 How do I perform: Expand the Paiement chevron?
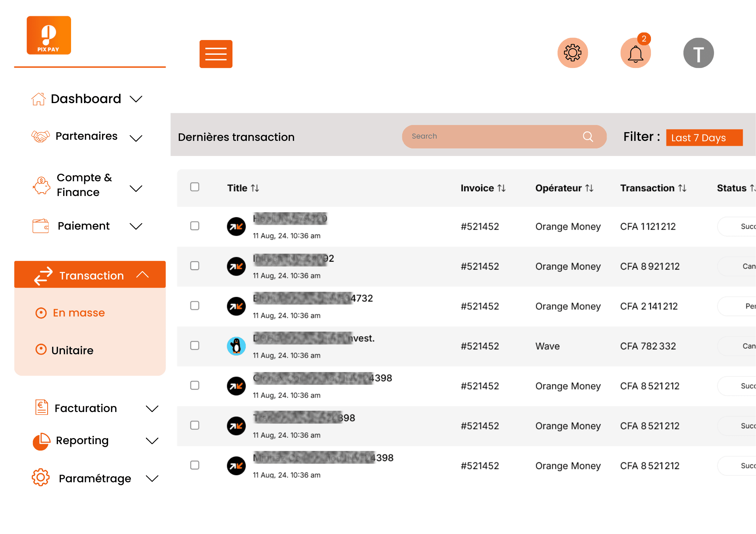[136, 226]
